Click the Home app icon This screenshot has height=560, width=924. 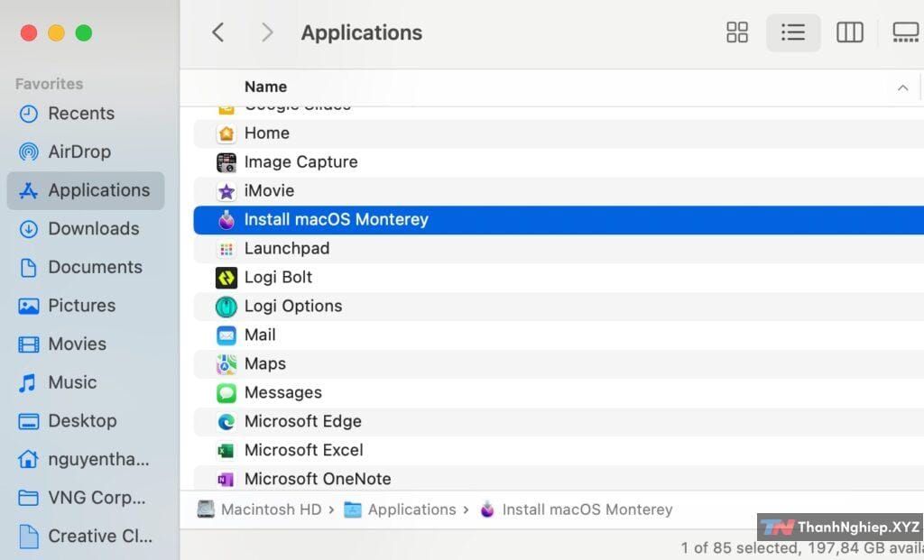[x=226, y=133]
